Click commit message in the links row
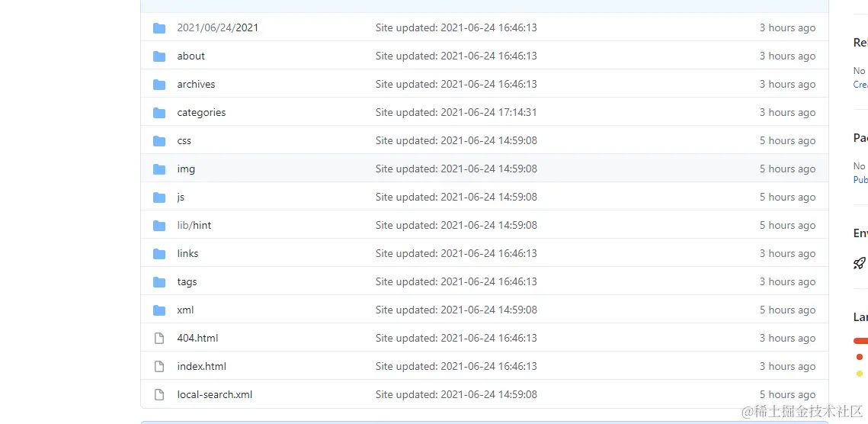The image size is (868, 424). (456, 253)
